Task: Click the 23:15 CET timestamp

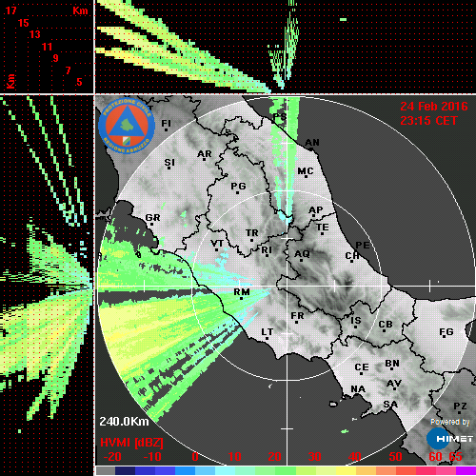Action: point(428,121)
